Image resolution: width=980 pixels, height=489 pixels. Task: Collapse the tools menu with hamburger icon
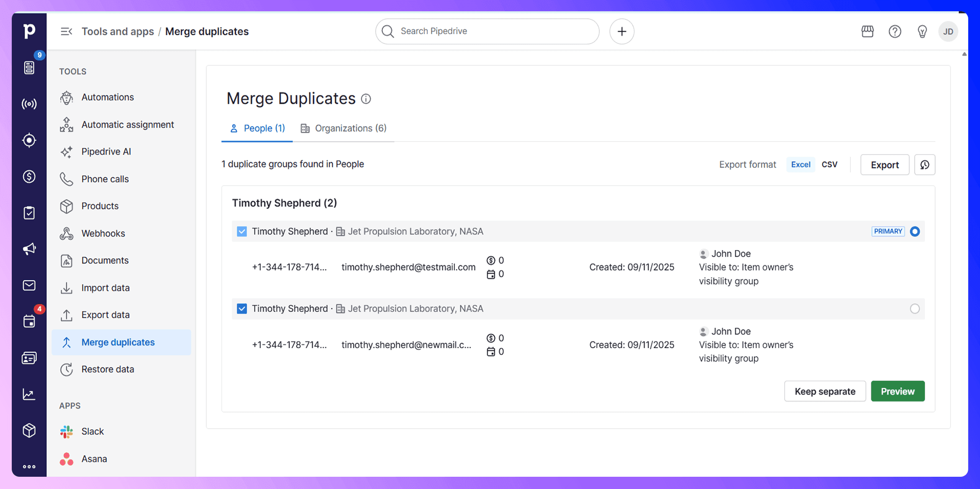click(x=66, y=32)
